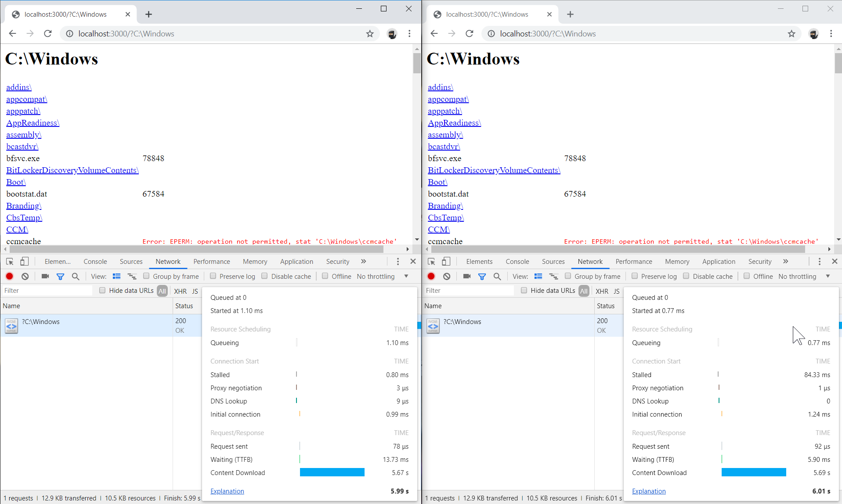The image size is (842, 504).
Task: Click the left page vertical scrollbar thumb
Action: click(417, 63)
